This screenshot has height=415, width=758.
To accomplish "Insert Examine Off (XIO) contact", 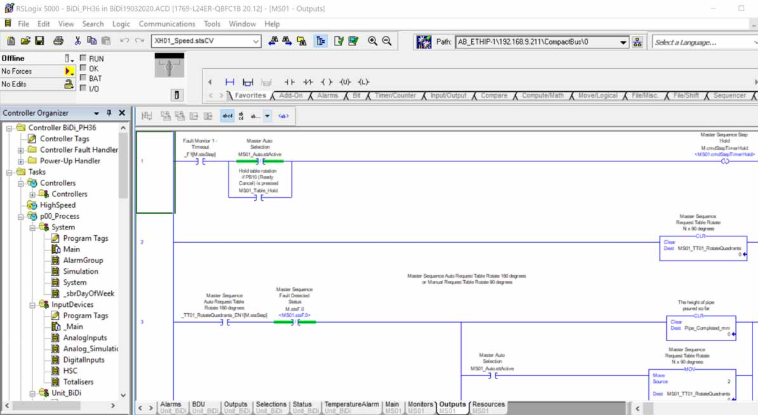I will (x=308, y=82).
